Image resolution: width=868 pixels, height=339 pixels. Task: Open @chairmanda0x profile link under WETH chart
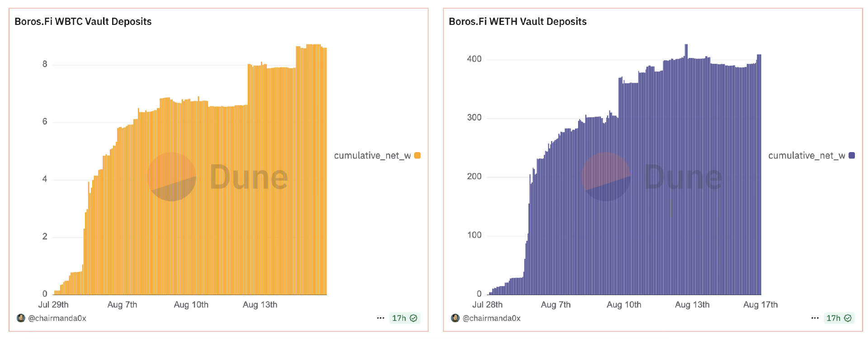pos(492,318)
